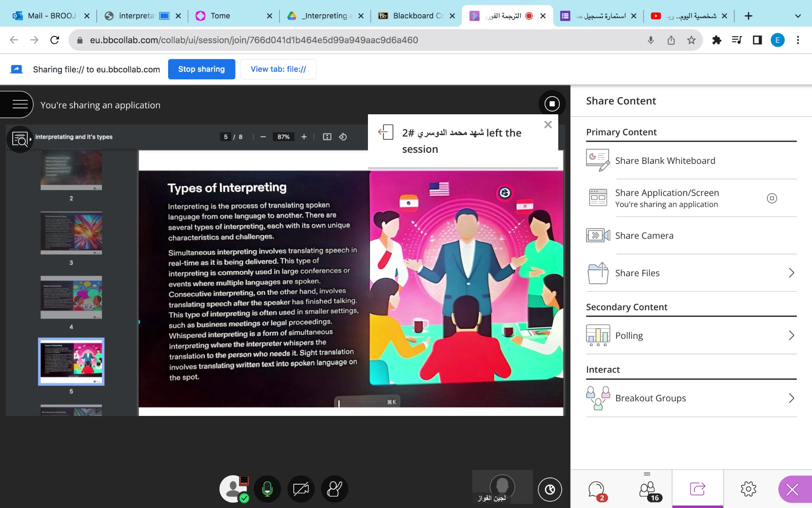Select Share Camera option
Image resolution: width=812 pixels, height=508 pixels.
(644, 235)
